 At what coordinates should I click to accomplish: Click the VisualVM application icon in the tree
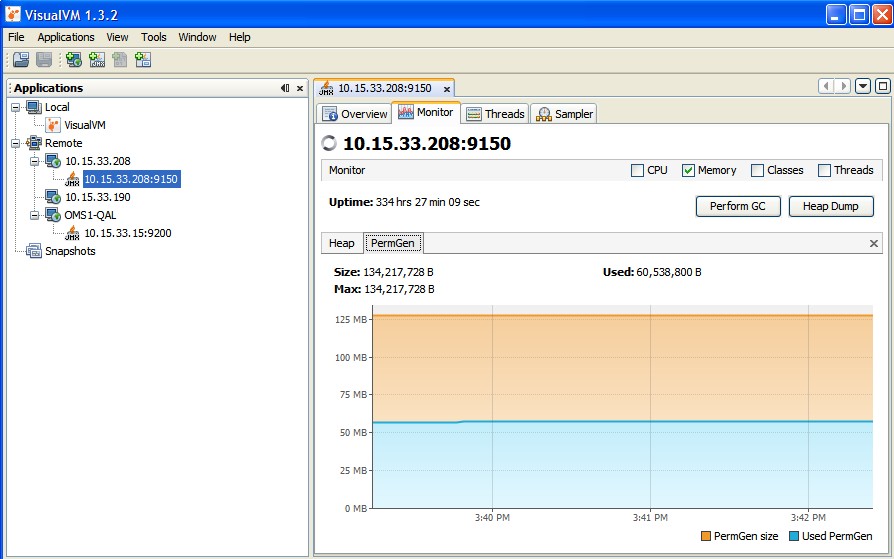pyautogui.click(x=53, y=125)
